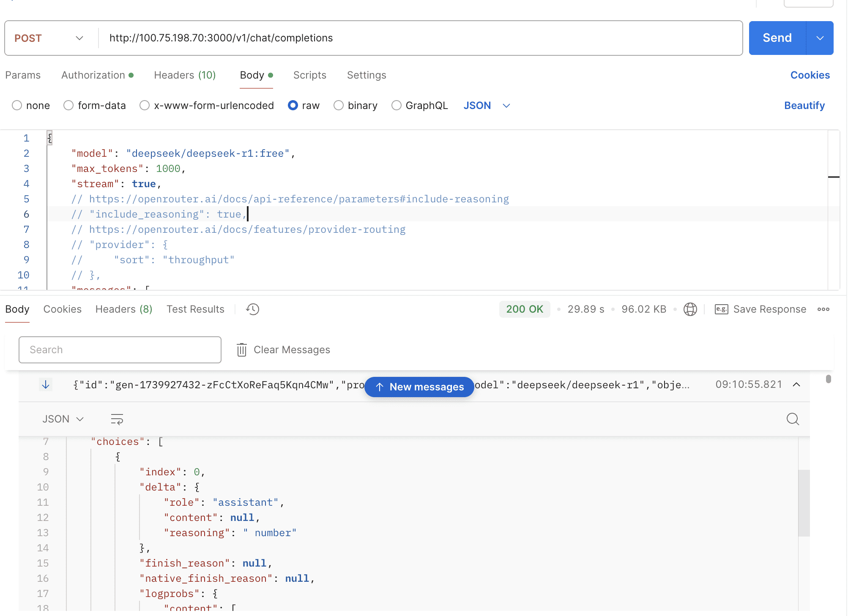848x616 pixels.
Task: Select the form-data radio button
Action: coord(68,105)
